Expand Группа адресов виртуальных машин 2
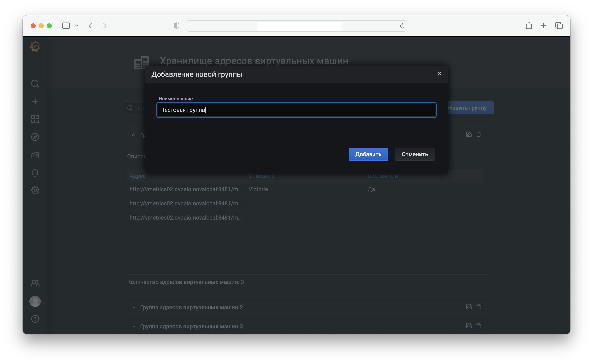593x364 pixels. [x=134, y=307]
